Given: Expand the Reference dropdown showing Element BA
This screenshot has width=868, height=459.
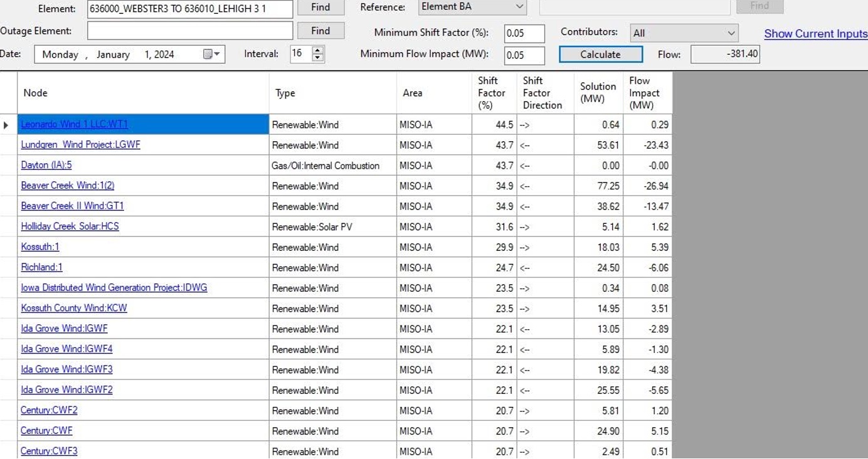Looking at the screenshot, I should (519, 7).
